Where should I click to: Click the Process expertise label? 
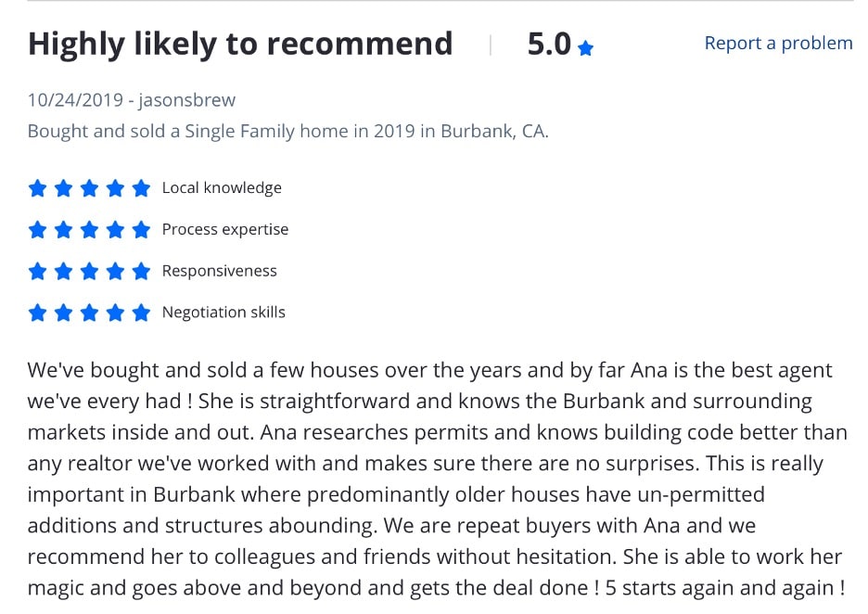pyautogui.click(x=225, y=229)
